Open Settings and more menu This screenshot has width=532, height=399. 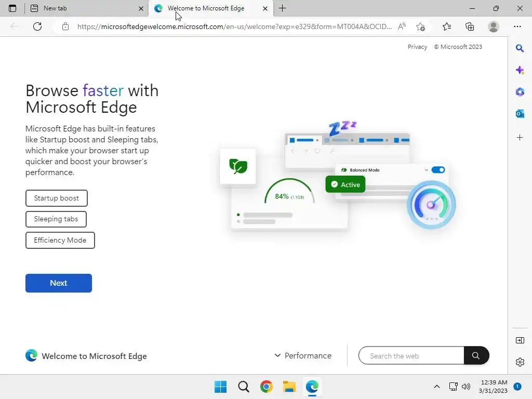517,26
